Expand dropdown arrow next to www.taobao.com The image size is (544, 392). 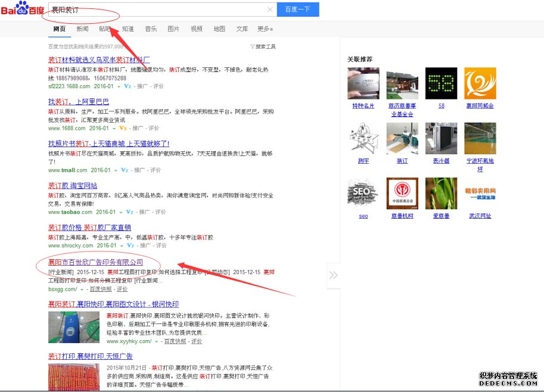tap(121, 212)
